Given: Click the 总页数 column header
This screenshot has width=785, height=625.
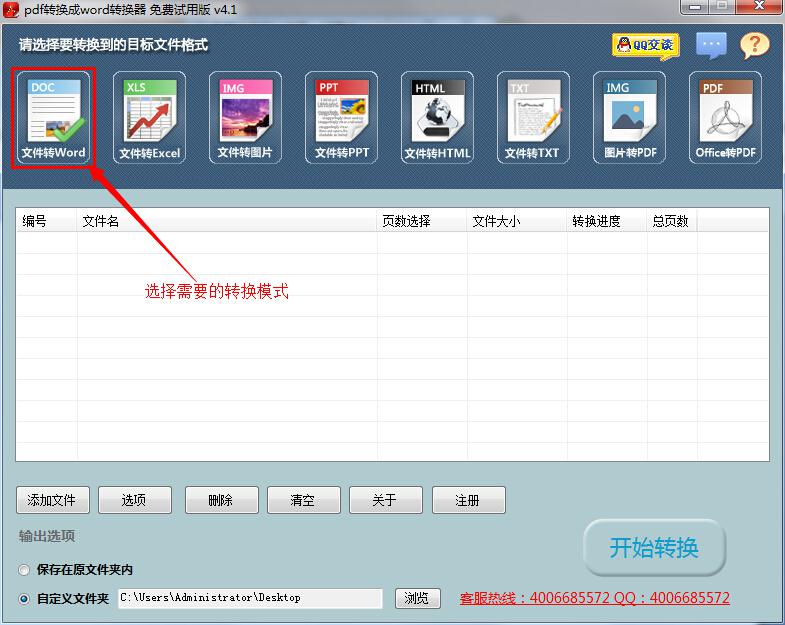Looking at the screenshot, I should (x=672, y=221).
